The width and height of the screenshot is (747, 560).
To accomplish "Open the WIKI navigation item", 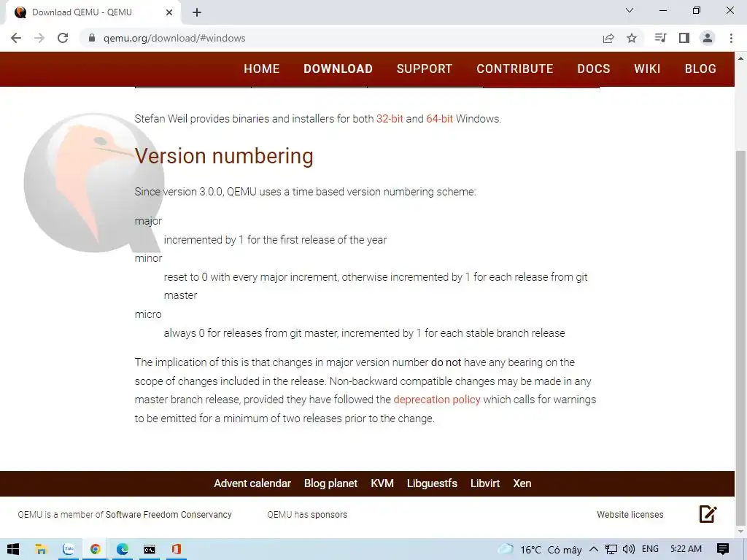I will (648, 69).
